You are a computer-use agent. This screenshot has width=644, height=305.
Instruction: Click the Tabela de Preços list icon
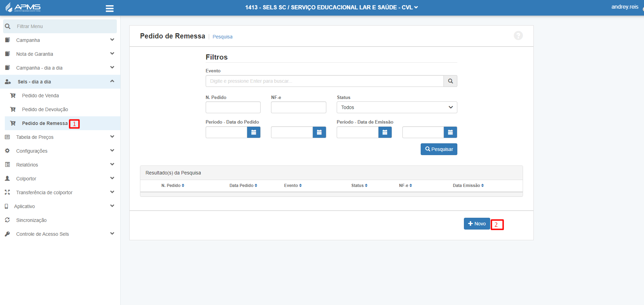point(7,137)
